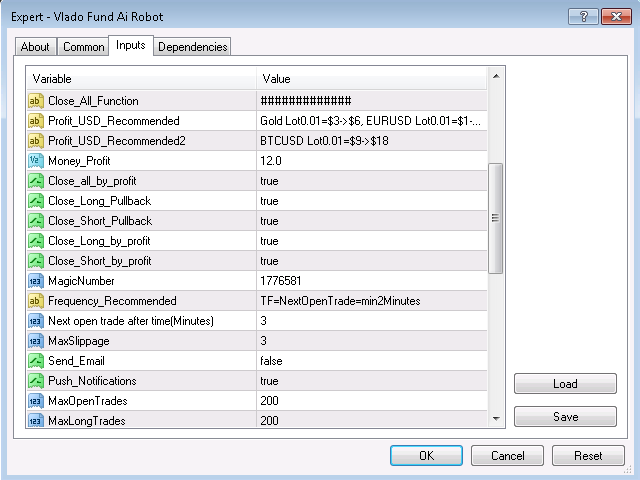
Task: Click the Close_all_by_profit boolean icon
Action: tap(36, 181)
